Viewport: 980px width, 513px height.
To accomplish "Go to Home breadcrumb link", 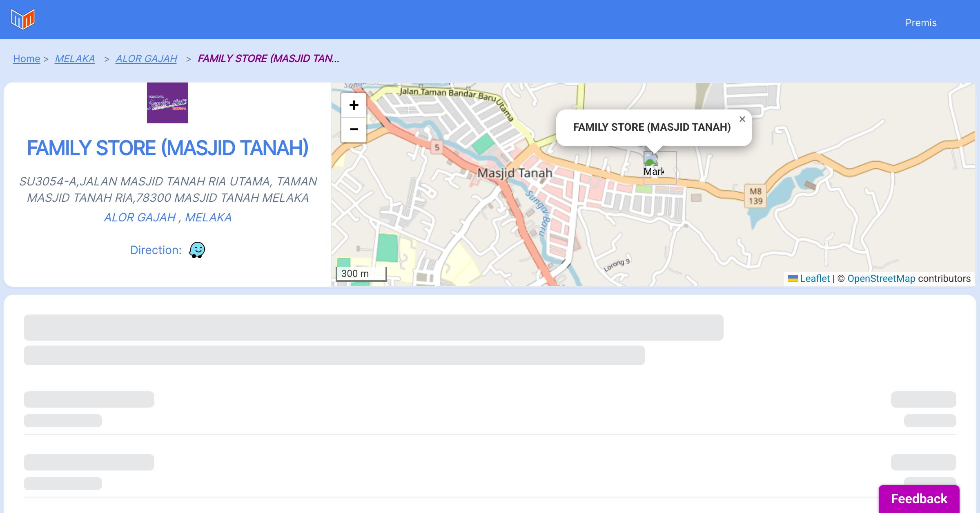I will tap(27, 59).
